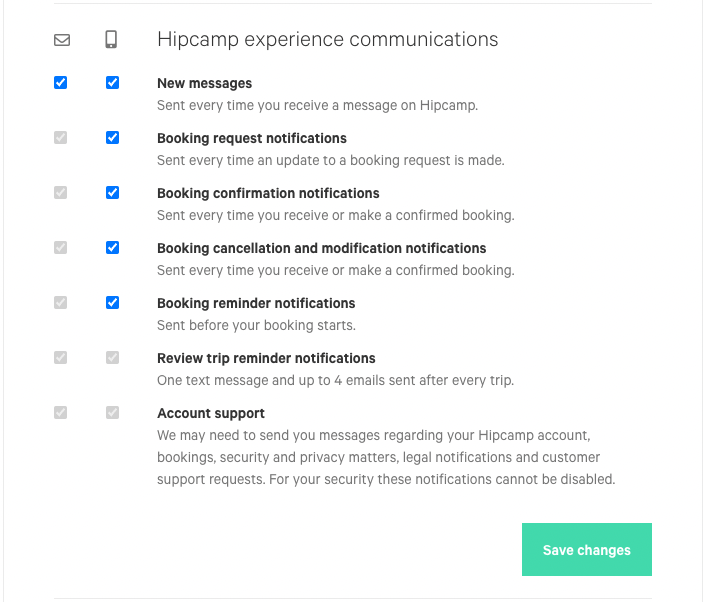Click 'Sent before your booking starts.' text
Screen dimensions: 703x602
click(x=256, y=325)
